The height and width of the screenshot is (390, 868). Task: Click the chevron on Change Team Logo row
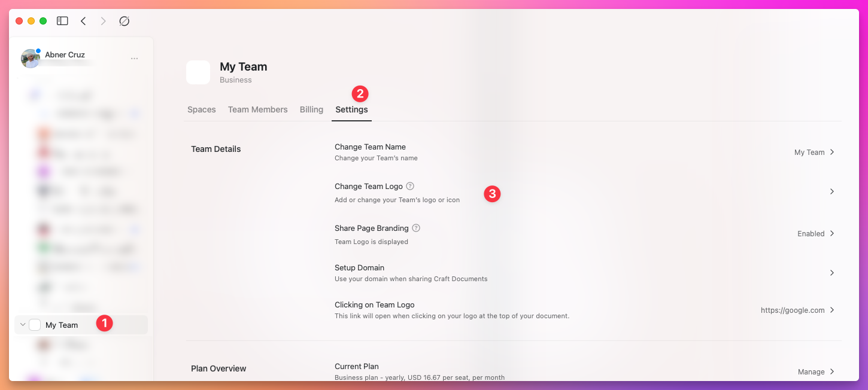point(831,191)
